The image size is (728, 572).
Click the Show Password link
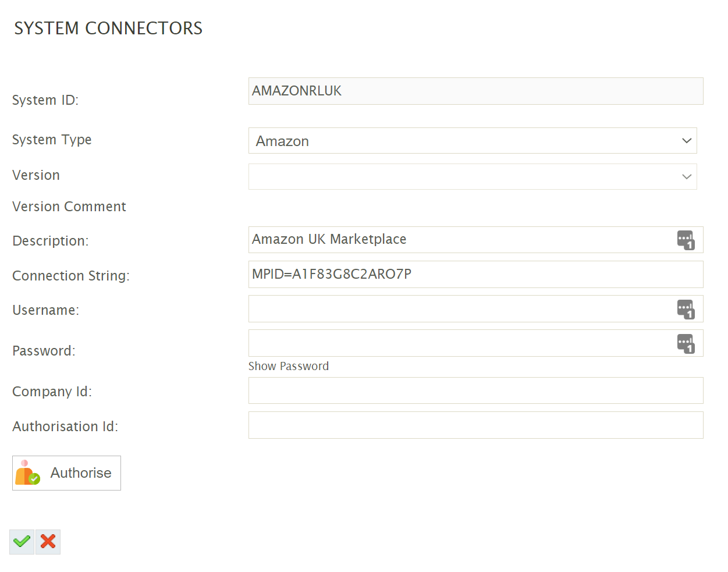pyautogui.click(x=289, y=366)
